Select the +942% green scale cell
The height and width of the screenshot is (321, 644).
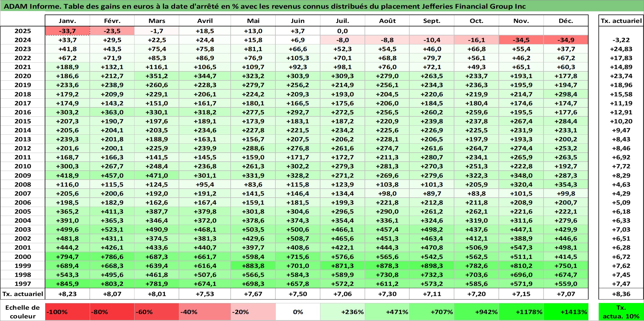pos(476,312)
